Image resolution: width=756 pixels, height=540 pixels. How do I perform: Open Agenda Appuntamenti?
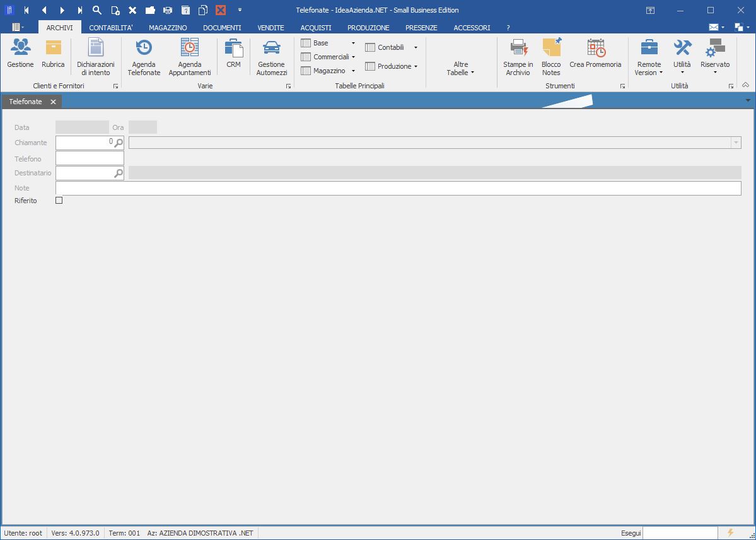[190, 57]
